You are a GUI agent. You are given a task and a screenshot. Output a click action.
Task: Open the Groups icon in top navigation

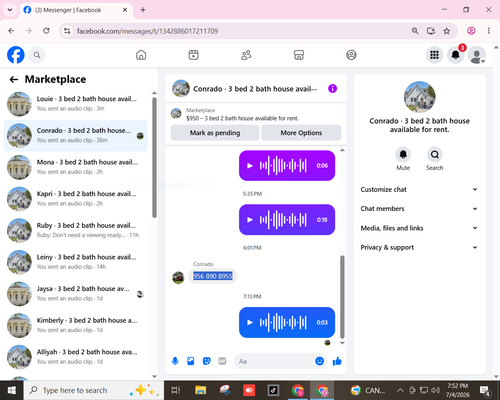(x=351, y=55)
